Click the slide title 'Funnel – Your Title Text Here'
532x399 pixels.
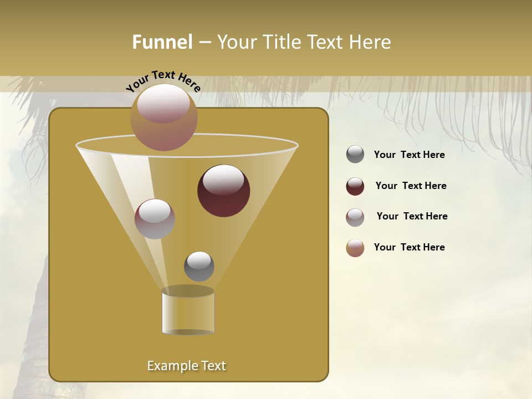(262, 42)
